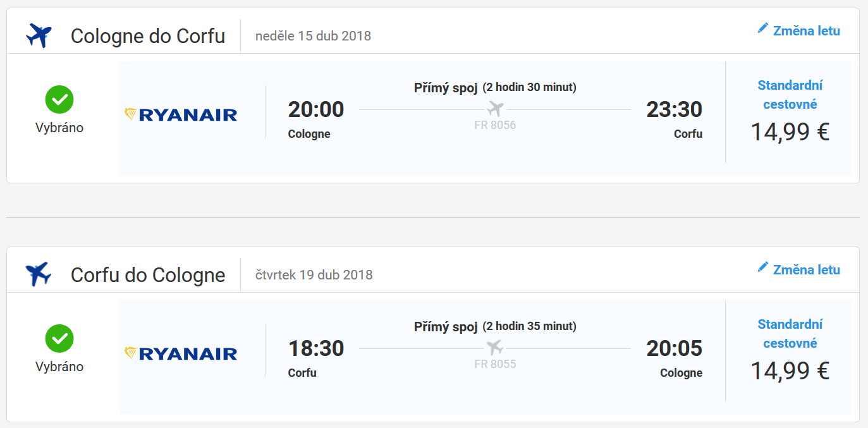Click the date neděle 15 dub 2018
This screenshot has height=428, width=868.
pos(313,36)
